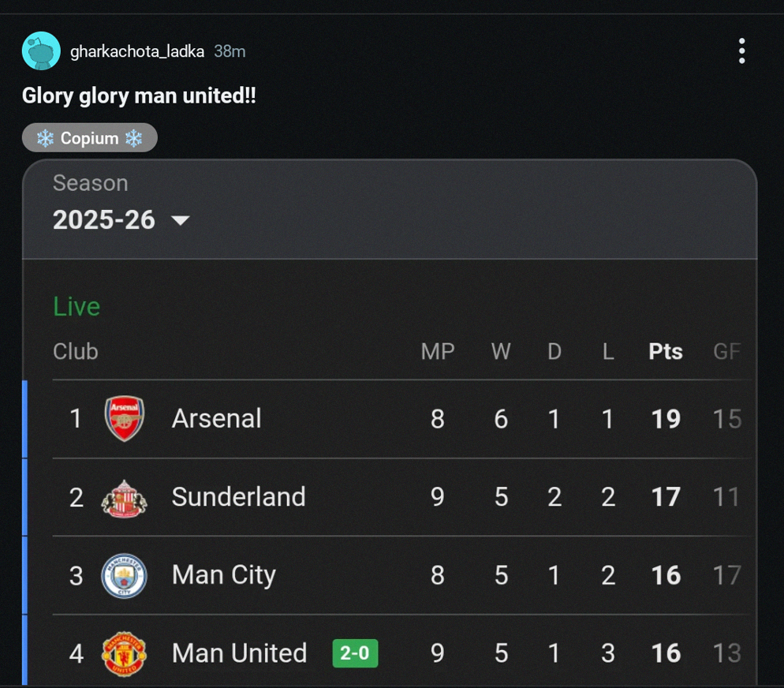Image resolution: width=784 pixels, height=688 pixels.
Task: Click the W column header
Action: point(501,352)
